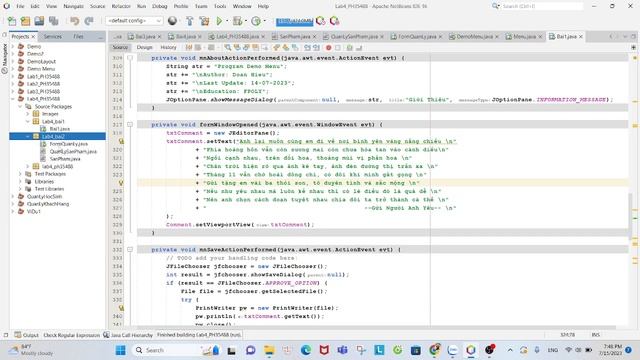Switch to the DemoMenu.java editor tab
Image resolution: width=640 pixels, height=360 pixels.
[x=474, y=37]
